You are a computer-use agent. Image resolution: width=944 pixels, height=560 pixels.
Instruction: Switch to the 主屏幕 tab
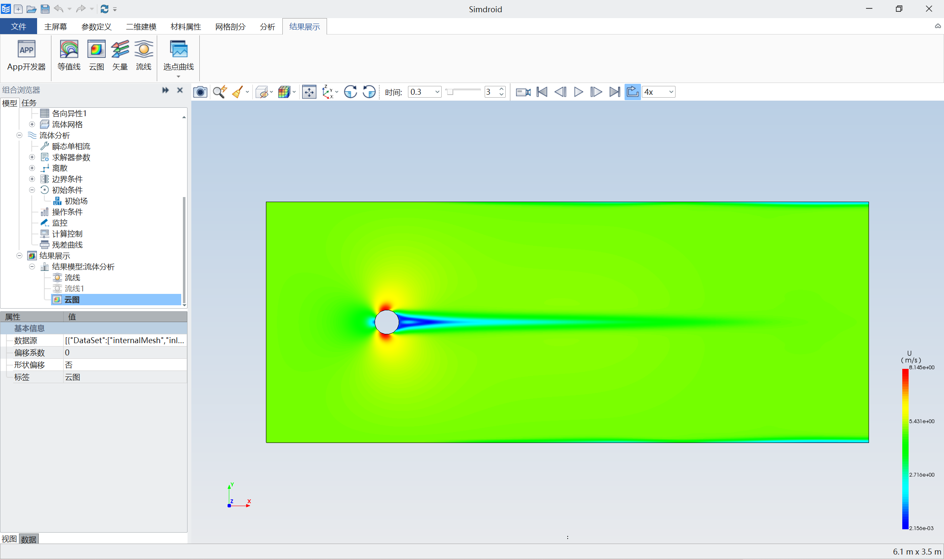[56, 27]
